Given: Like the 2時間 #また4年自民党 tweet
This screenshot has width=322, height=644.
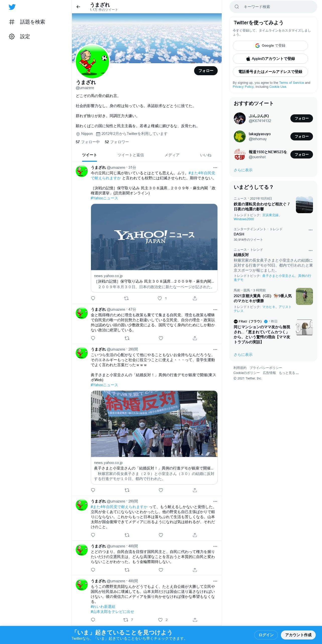Looking at the screenshot, I should [161, 535].
